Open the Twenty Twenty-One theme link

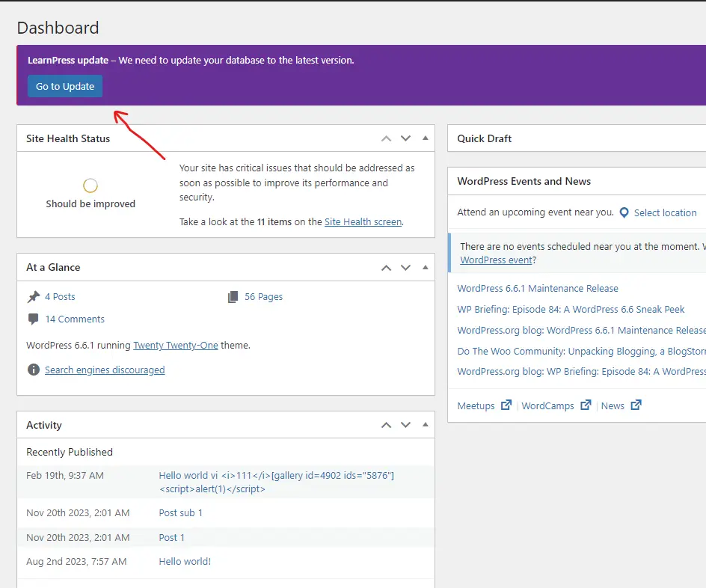coord(176,345)
